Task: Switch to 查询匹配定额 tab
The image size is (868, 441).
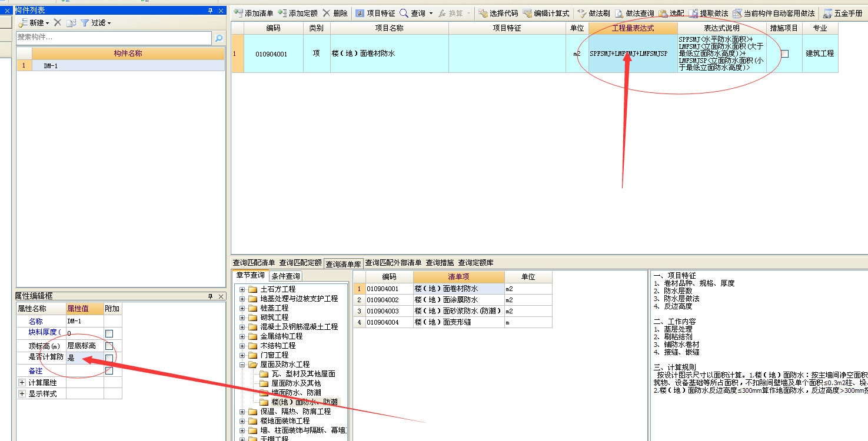Action: [300, 263]
